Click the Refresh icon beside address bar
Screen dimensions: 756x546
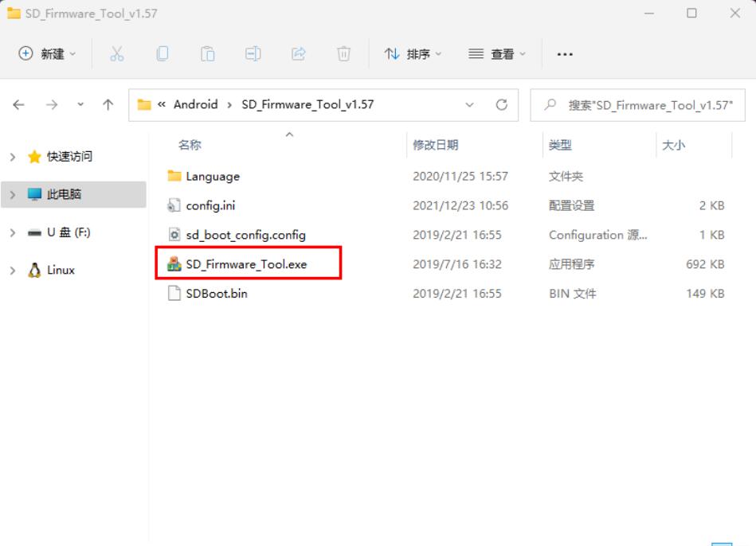(x=501, y=105)
